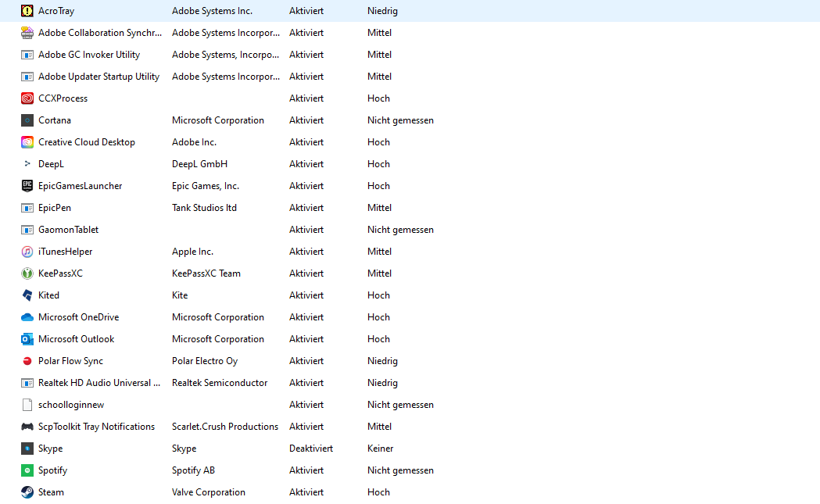Click Skype's startup impact Keiner

(x=380, y=449)
